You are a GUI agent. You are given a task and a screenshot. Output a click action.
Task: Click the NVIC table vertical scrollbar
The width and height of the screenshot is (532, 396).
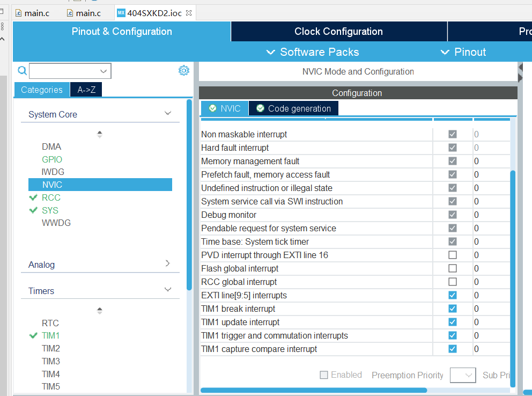point(513,278)
